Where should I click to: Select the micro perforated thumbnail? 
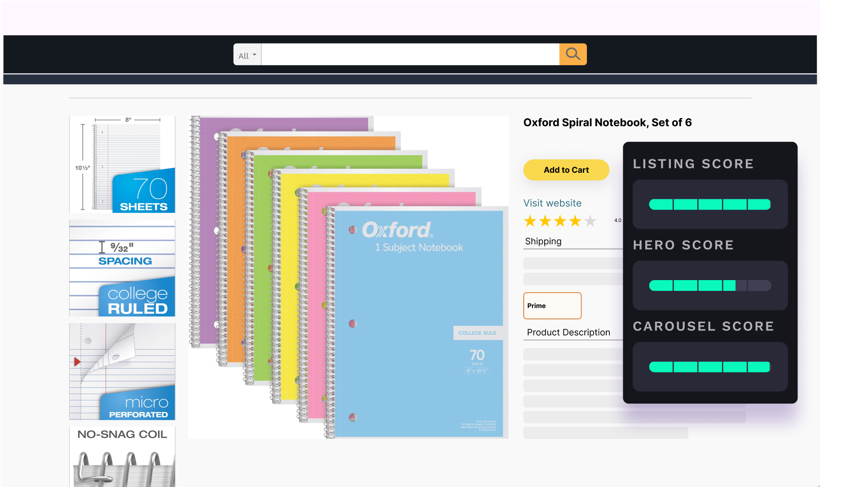122,372
